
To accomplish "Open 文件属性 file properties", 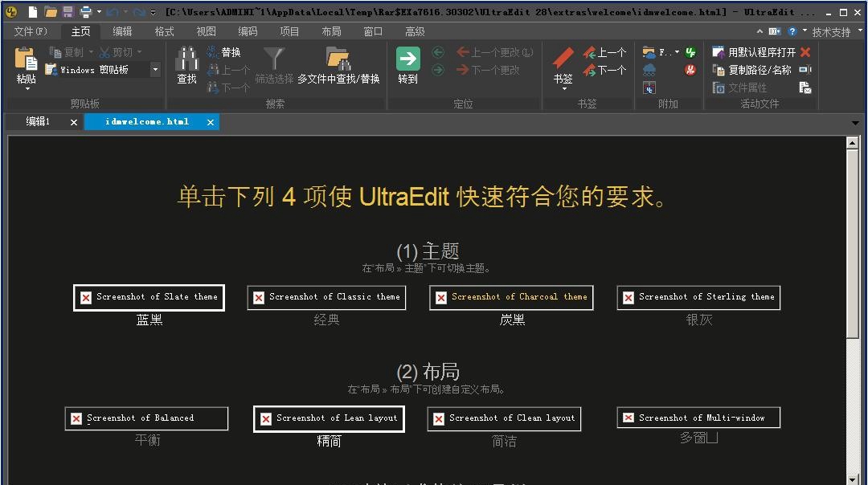I will coord(739,88).
